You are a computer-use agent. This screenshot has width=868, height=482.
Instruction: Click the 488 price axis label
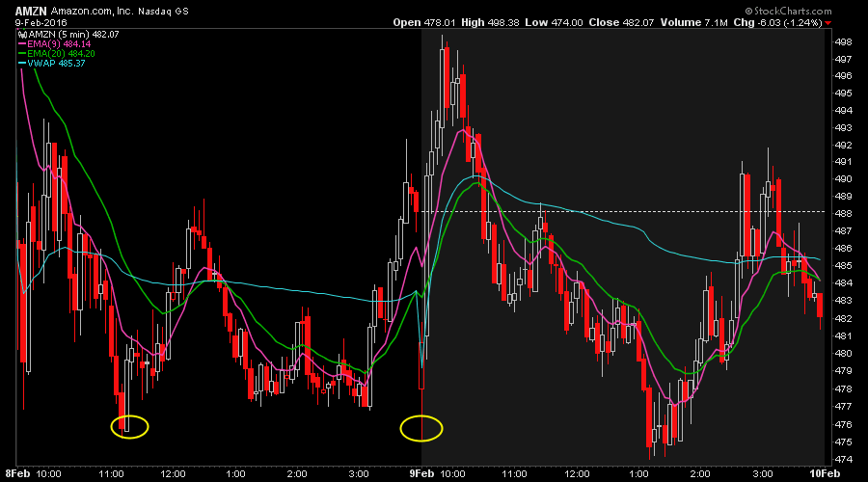click(843, 214)
